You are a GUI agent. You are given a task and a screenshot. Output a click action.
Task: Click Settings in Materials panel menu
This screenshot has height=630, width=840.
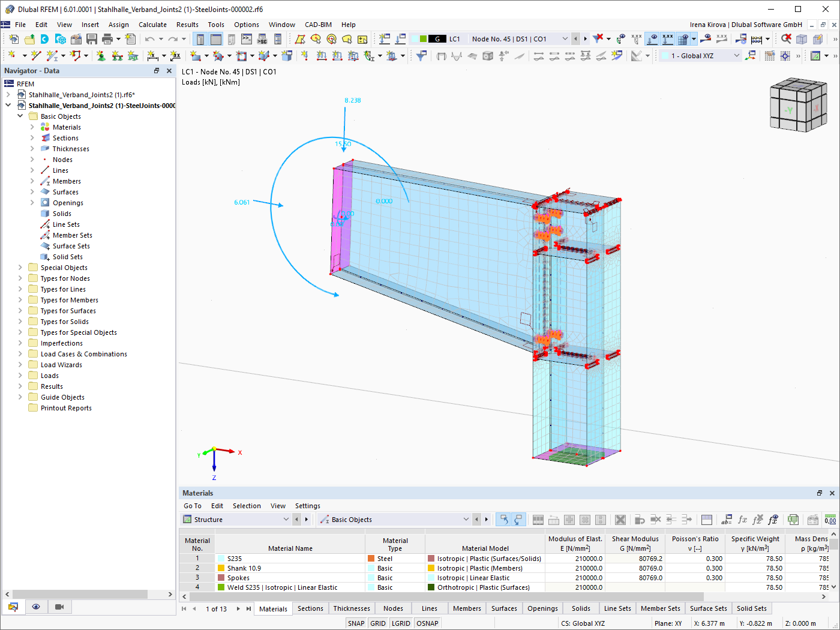pos(308,506)
